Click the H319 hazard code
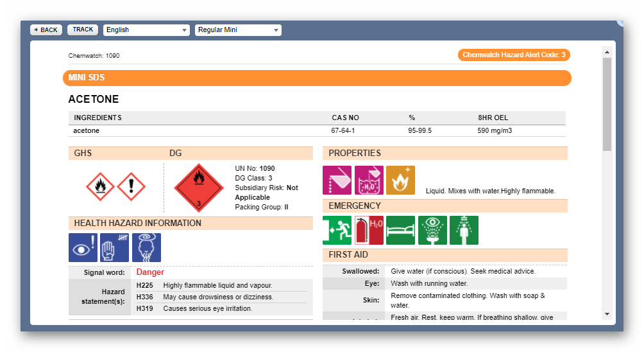 pyautogui.click(x=144, y=308)
